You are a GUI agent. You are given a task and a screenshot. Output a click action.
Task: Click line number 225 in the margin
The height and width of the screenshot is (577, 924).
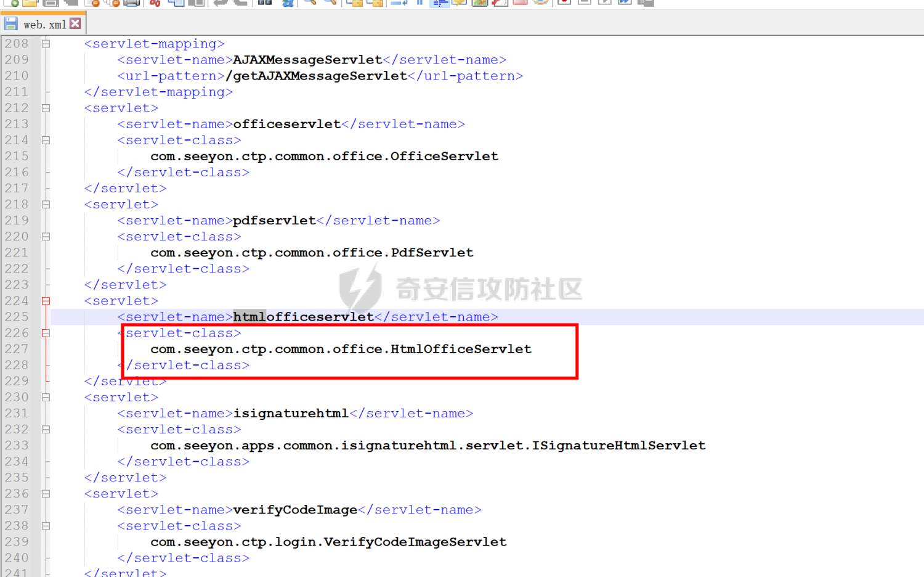coord(17,317)
